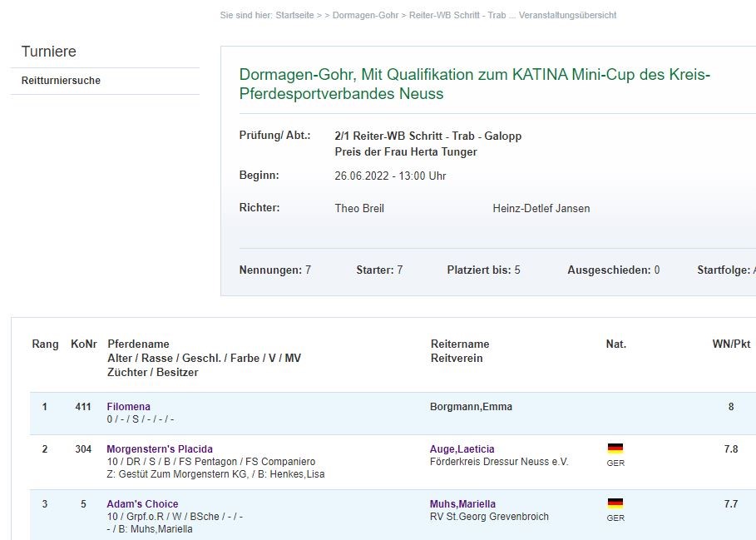Click the Förderkreis Dressur Neuss e.V. club text
Image resolution: width=756 pixels, height=540 pixels.
[x=499, y=462]
